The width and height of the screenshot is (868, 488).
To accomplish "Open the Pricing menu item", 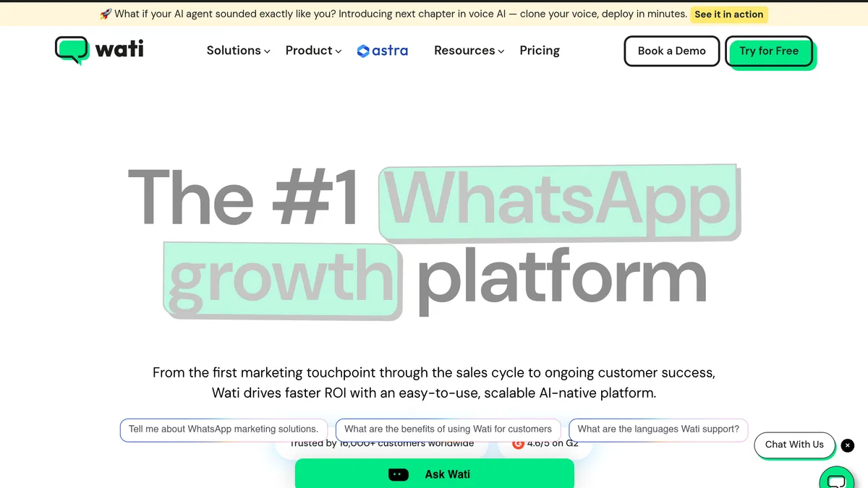I will pos(540,51).
